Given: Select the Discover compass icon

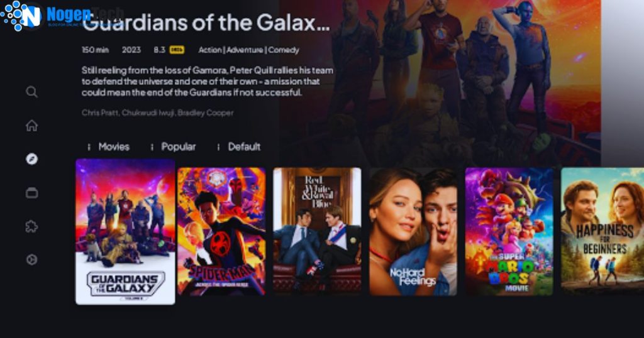Looking at the screenshot, I should click(x=31, y=159).
